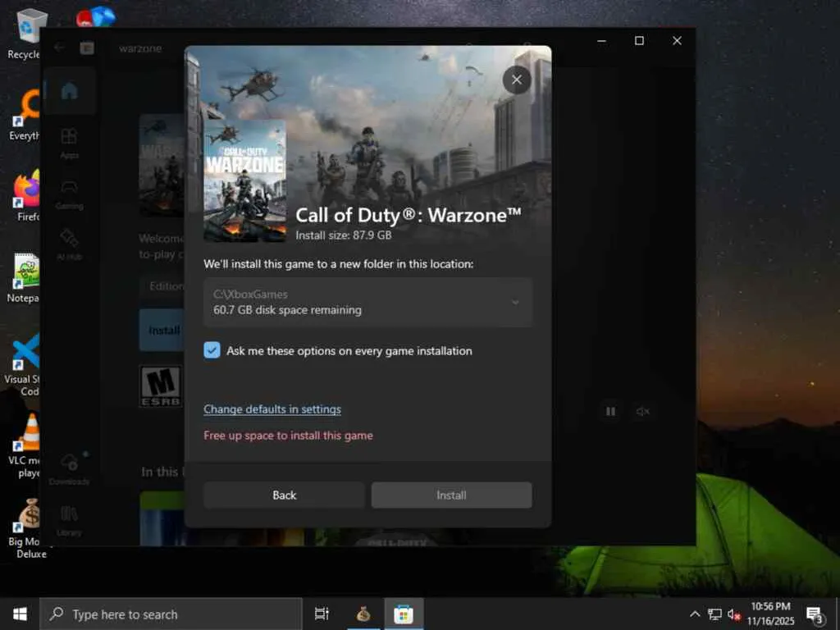
Task: Click the Type here to search box
Action: [x=171, y=614]
